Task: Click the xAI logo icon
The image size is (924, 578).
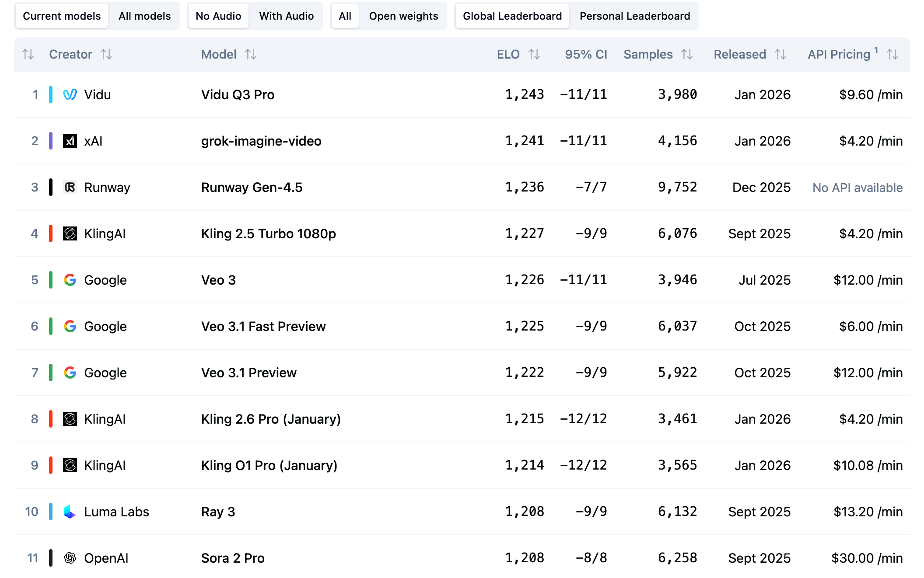Action: click(x=70, y=141)
